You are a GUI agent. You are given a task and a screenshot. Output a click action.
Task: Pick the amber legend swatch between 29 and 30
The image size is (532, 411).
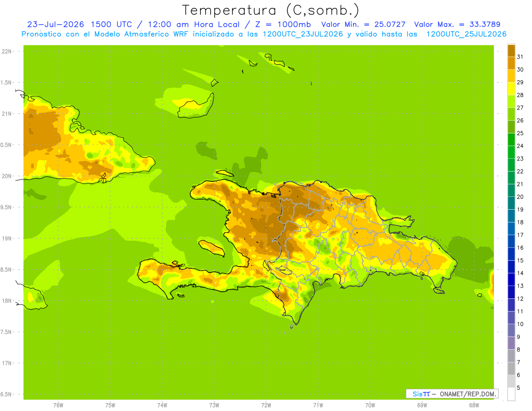tap(511, 76)
